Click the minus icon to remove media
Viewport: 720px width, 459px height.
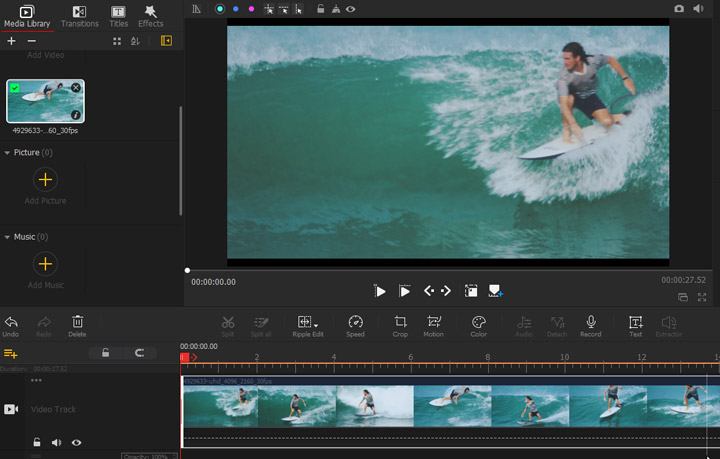tap(31, 41)
